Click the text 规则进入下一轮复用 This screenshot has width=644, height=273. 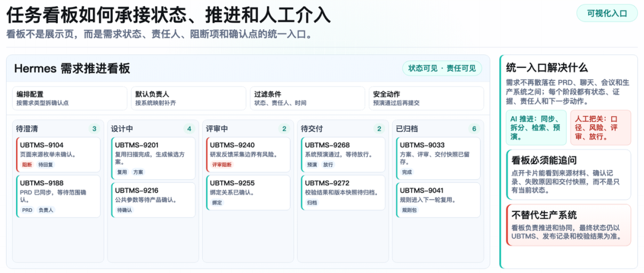[x=429, y=200]
